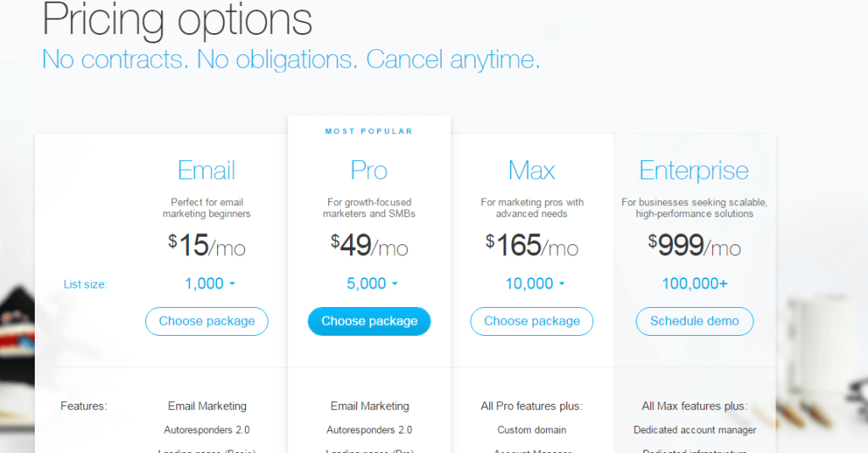
Task: Choose package for the Max plan
Action: coord(531,322)
